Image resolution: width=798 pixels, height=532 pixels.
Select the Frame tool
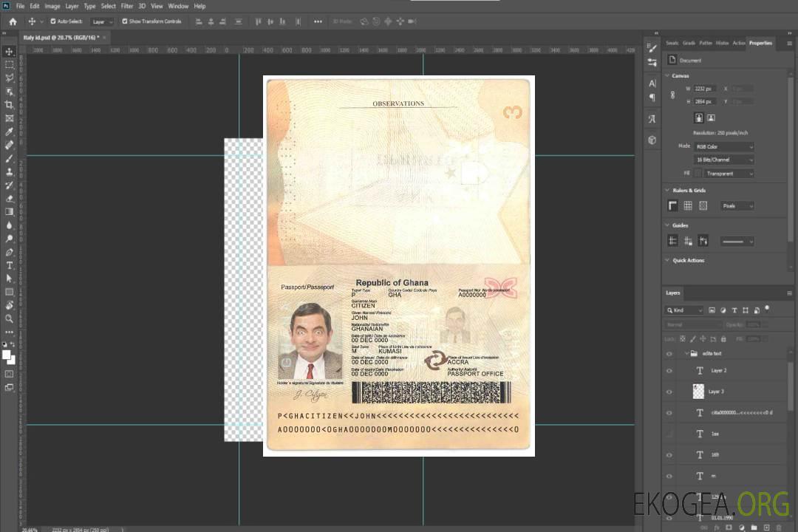pyautogui.click(x=9, y=118)
